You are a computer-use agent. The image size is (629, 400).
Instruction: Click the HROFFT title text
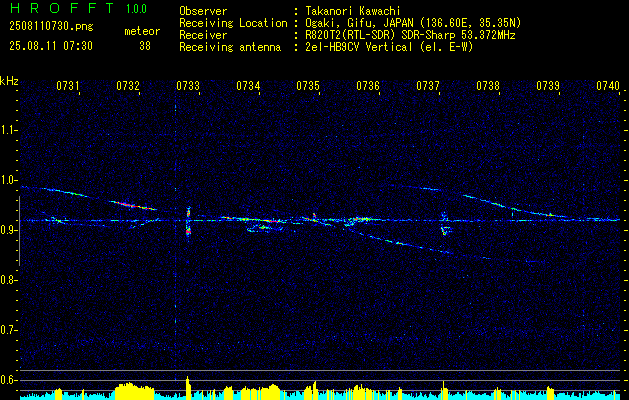point(62,8)
